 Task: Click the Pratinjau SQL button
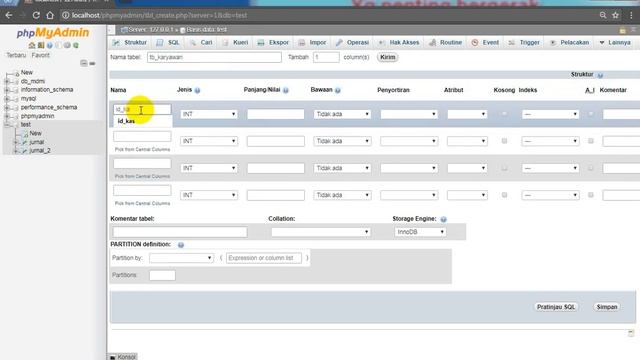[x=556, y=307]
